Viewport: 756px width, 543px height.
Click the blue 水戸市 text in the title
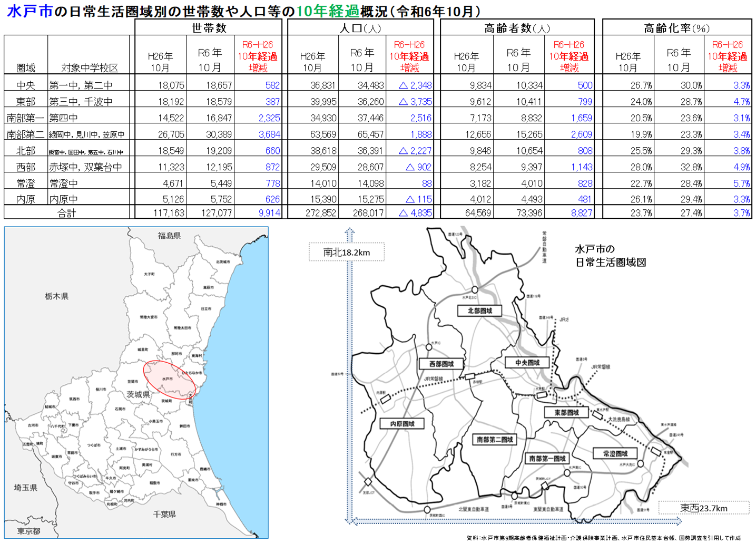pos(30,12)
